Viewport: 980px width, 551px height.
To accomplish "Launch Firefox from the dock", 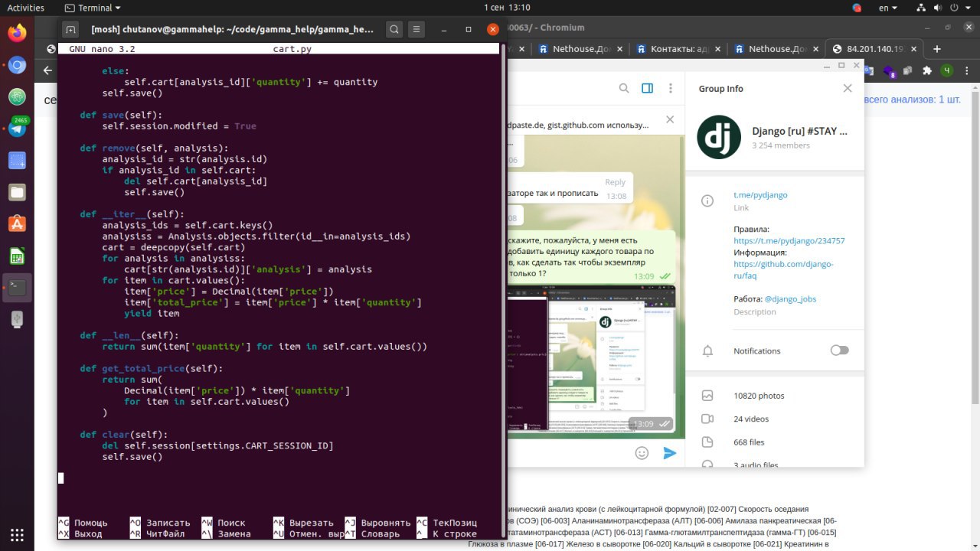I will pos(17,34).
